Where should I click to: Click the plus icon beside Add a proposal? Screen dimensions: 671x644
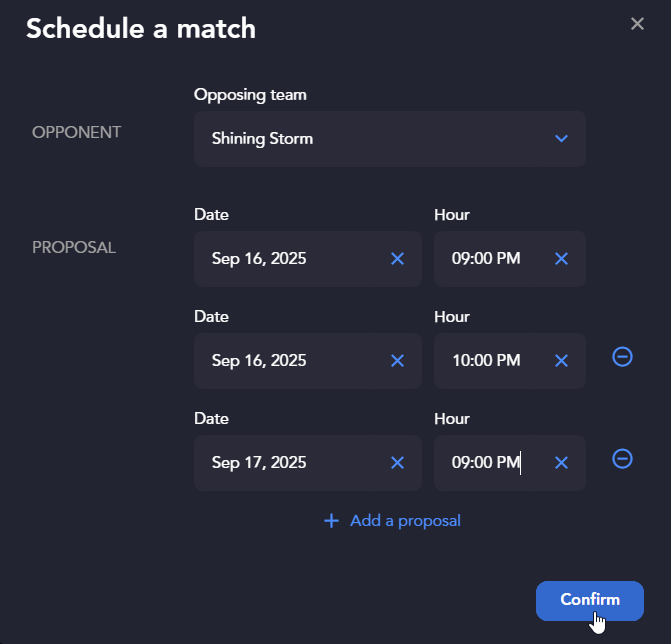click(331, 521)
